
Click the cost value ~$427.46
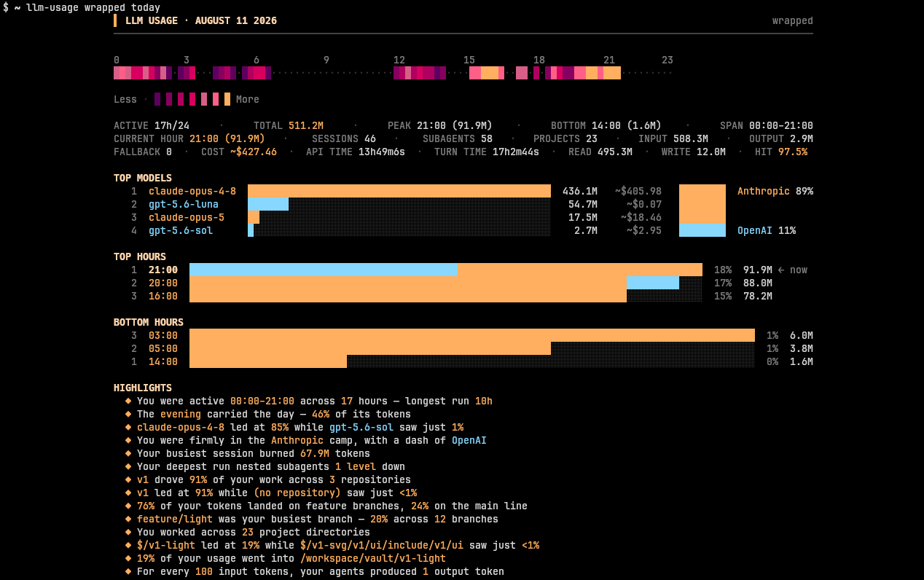[254, 152]
